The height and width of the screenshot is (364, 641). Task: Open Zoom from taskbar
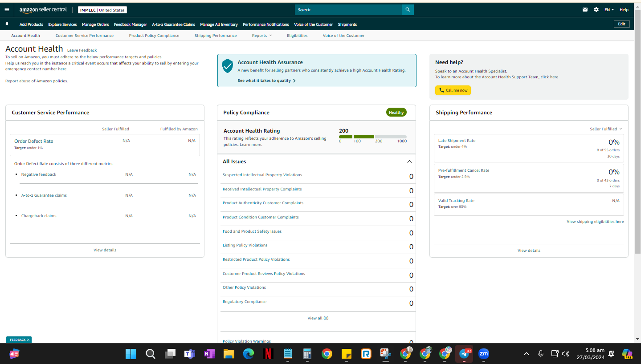[x=484, y=354]
